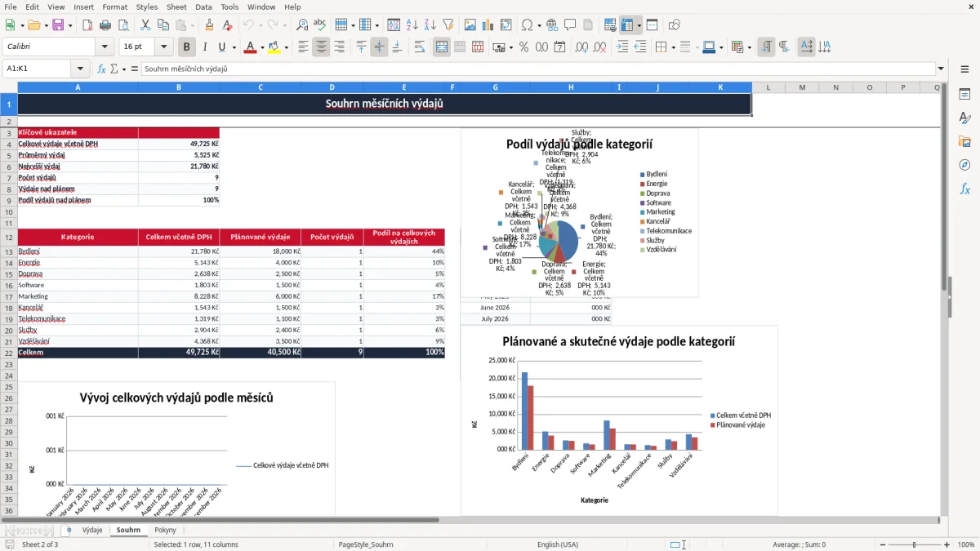Insert a special character
Image resolution: width=980 pixels, height=551 pixels.
coord(526,25)
